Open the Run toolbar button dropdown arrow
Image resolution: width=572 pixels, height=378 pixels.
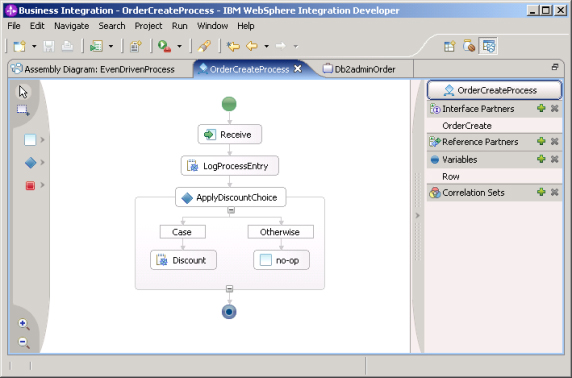tap(179, 46)
